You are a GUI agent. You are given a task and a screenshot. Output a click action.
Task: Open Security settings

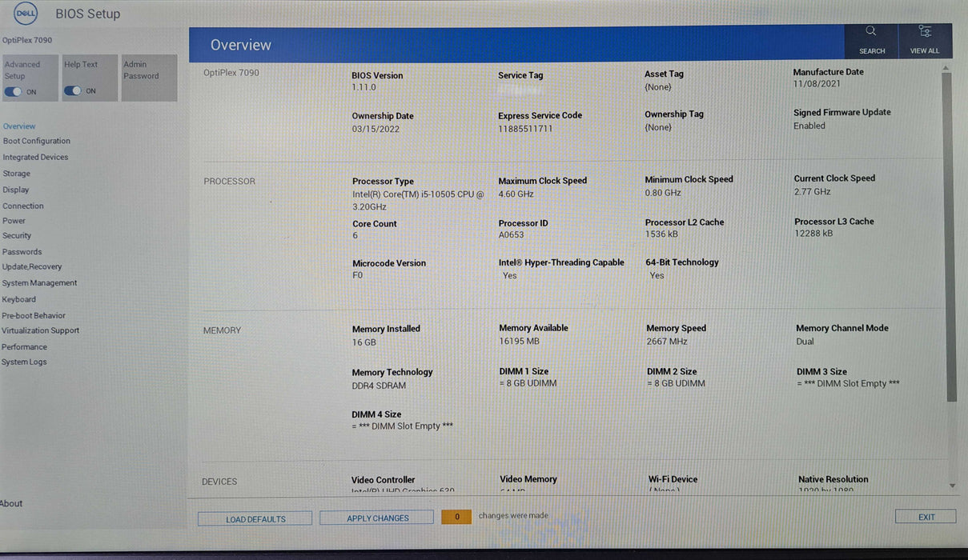17,236
